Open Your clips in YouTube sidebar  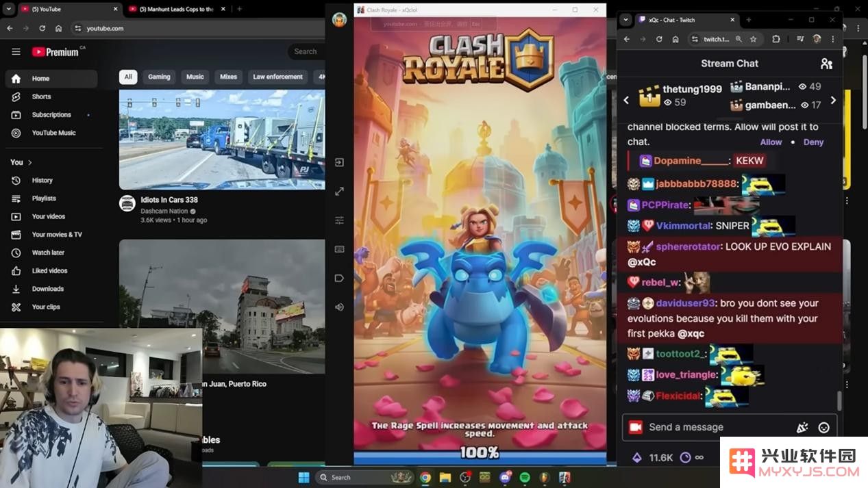[51, 307]
